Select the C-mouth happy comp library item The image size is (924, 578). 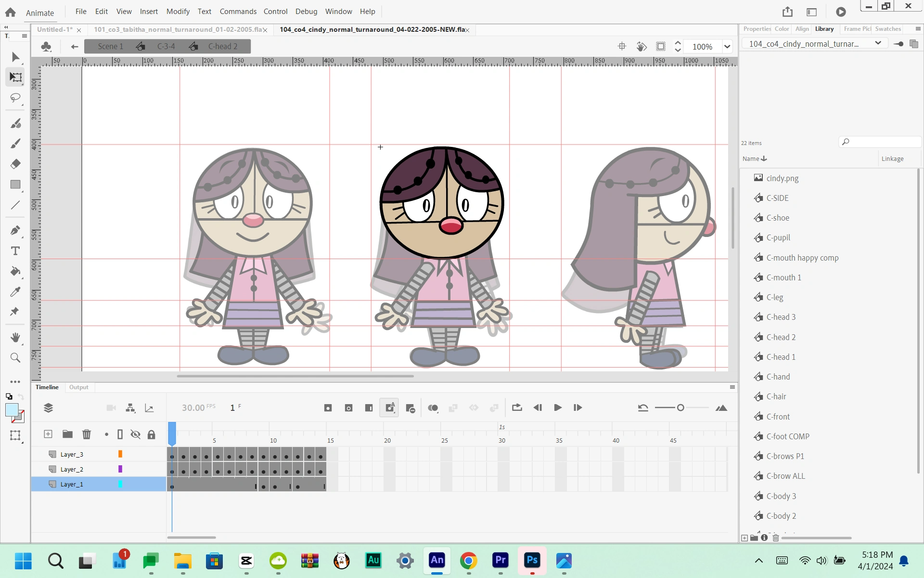802,258
